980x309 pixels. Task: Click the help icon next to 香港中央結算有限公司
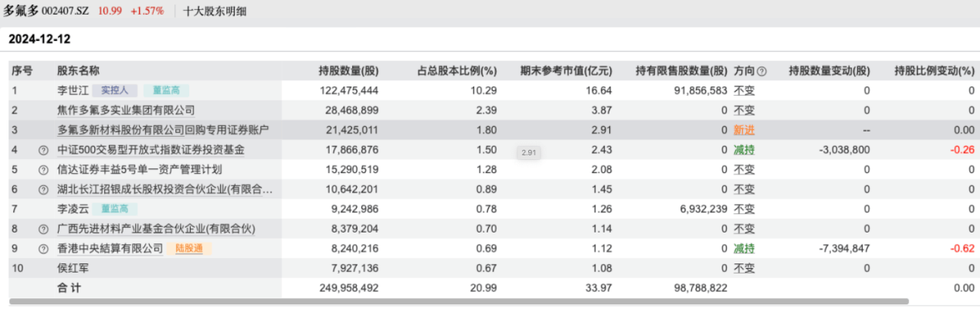click(43, 249)
